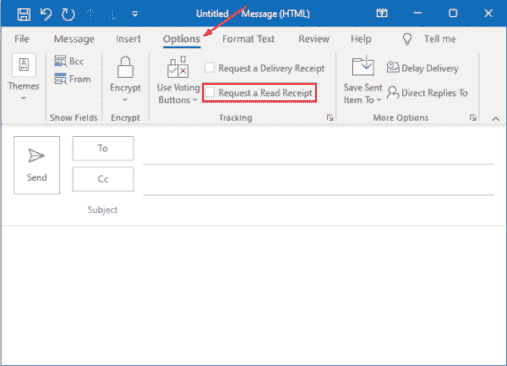Enable Request a Delivery Receipt checkbox

pyautogui.click(x=210, y=68)
